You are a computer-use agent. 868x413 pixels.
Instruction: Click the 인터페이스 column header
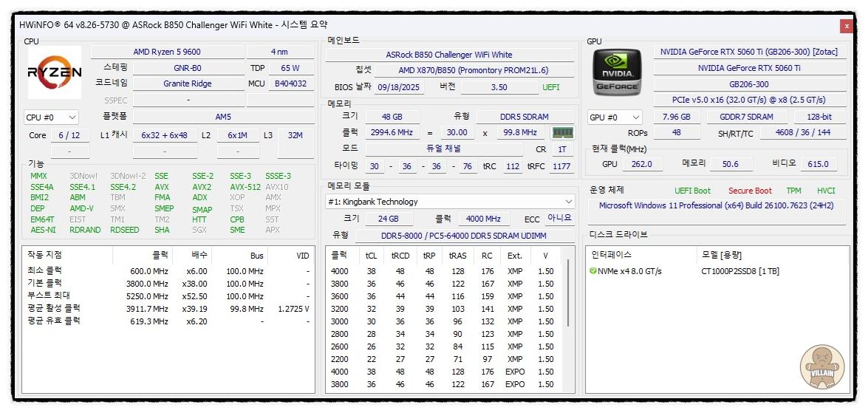coord(612,255)
